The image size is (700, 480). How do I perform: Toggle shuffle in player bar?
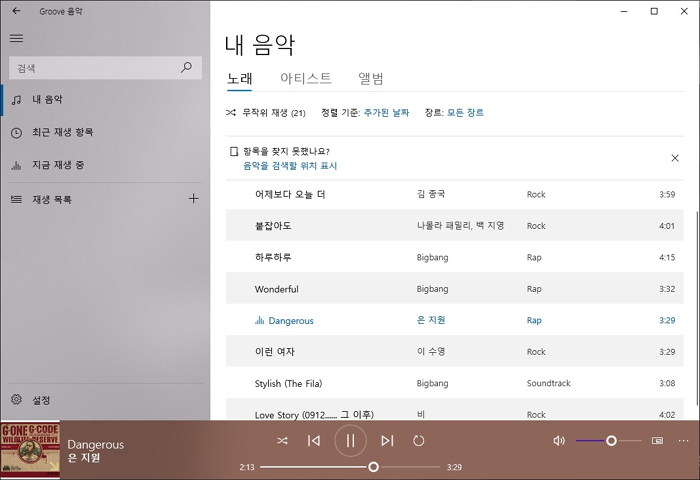point(282,441)
